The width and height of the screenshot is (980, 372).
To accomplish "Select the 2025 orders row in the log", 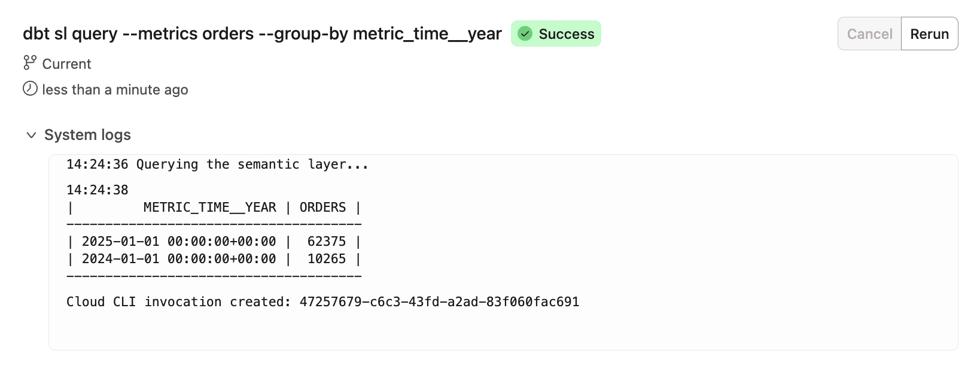I will click(214, 242).
